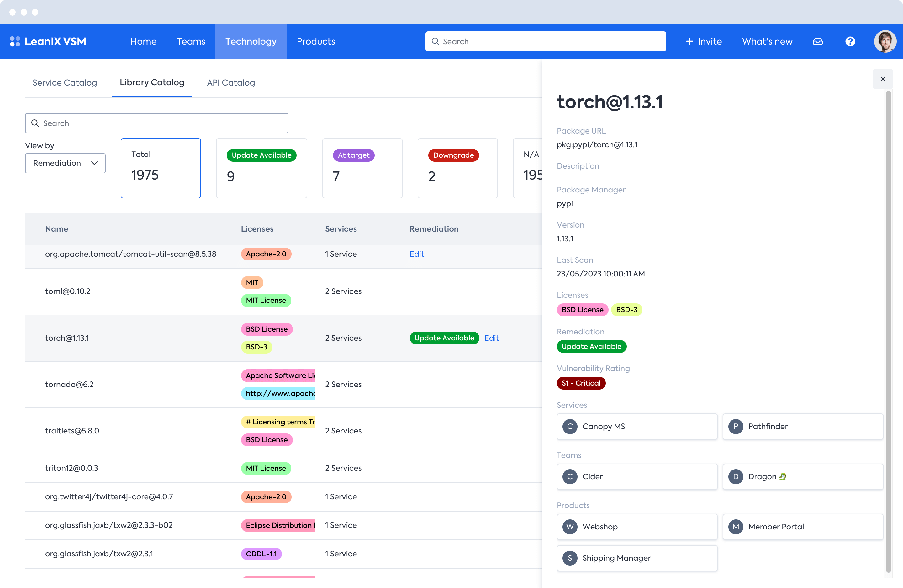Click the Licenses column header
Image resolution: width=903 pixels, height=588 pixels.
point(257,229)
